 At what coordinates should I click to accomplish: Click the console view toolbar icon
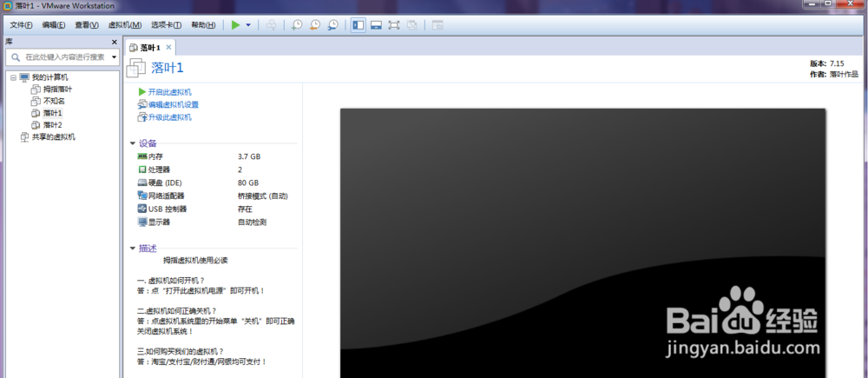coord(437,25)
